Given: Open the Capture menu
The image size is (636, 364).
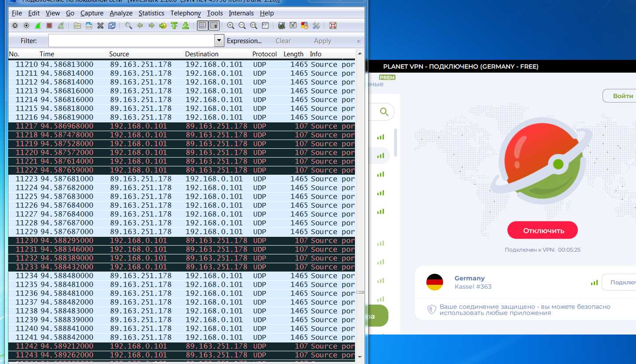Looking at the screenshot, I should (92, 13).
